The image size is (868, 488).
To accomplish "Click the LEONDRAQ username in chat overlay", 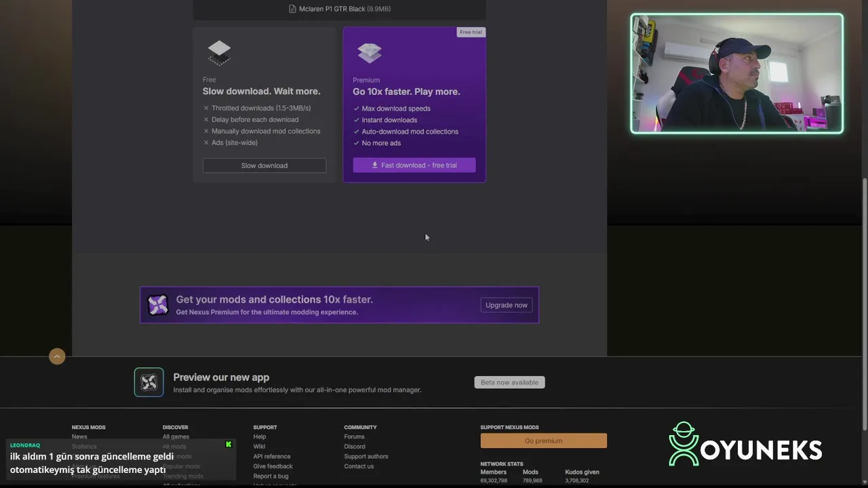I will pyautogui.click(x=25, y=445).
